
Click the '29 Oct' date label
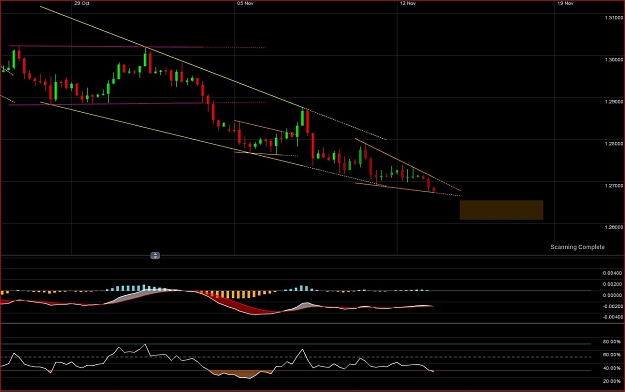(x=82, y=3)
